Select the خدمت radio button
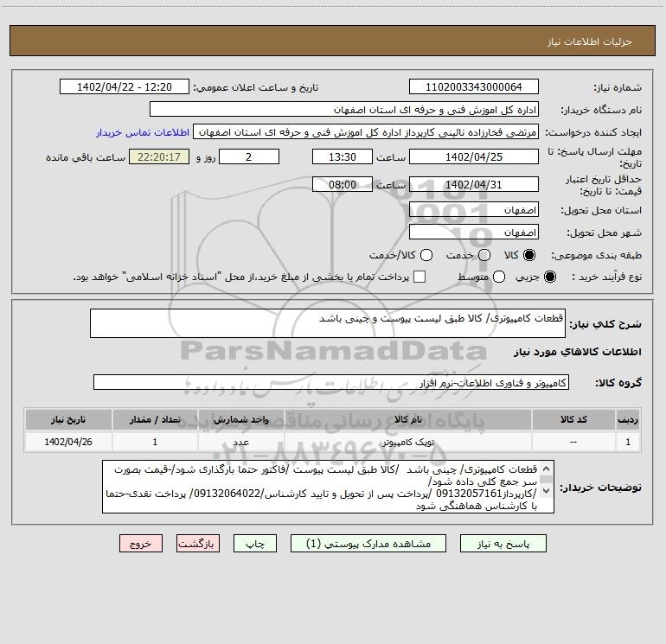Screen dimensions: 666x644 click(484, 255)
